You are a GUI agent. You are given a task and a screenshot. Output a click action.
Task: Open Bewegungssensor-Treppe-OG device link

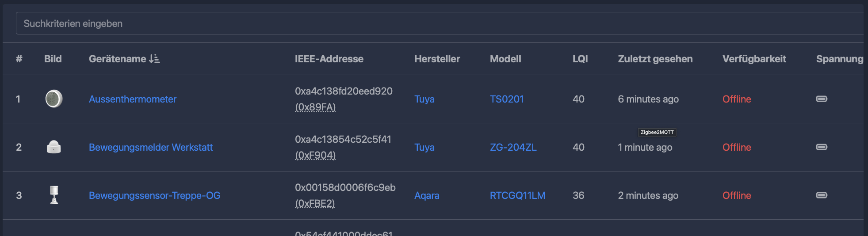(154, 195)
